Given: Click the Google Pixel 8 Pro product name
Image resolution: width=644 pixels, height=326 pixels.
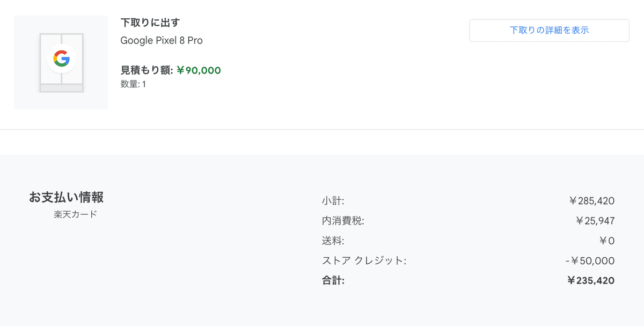Looking at the screenshot, I should coord(162,40).
